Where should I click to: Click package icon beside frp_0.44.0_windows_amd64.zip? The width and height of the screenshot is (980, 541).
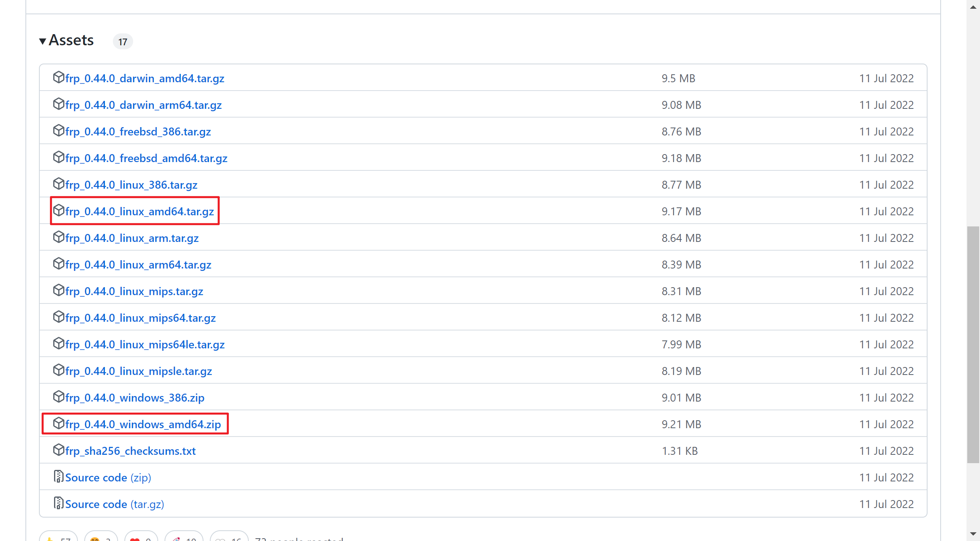[x=58, y=423]
